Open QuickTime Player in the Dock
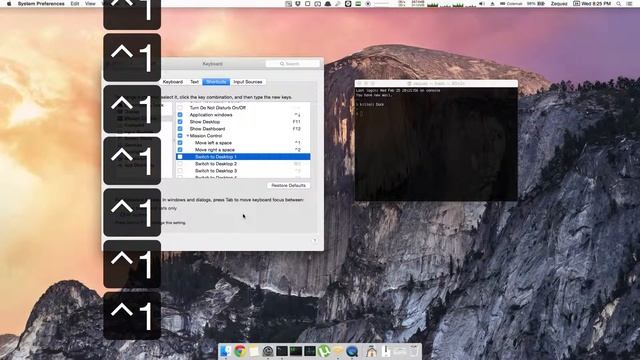The image size is (640, 360). point(352,351)
